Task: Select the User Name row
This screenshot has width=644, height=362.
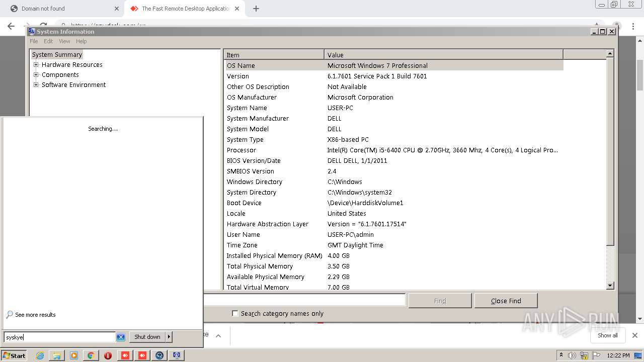Action: point(394,234)
